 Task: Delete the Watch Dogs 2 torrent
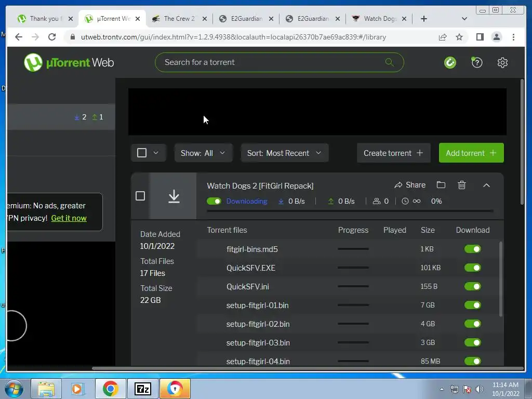click(x=461, y=185)
